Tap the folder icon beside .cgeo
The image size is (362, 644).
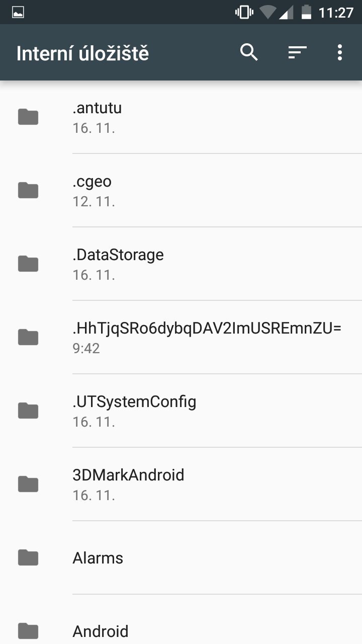(x=28, y=190)
